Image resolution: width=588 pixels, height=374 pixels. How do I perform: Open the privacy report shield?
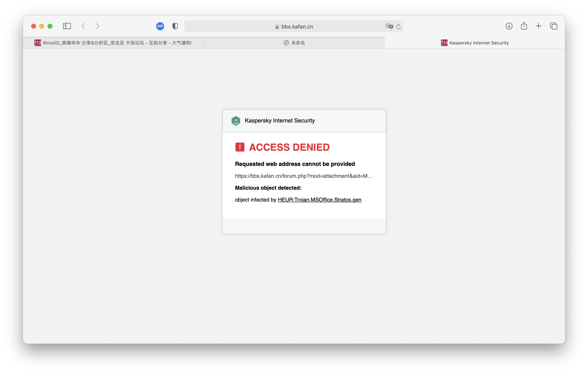click(175, 26)
